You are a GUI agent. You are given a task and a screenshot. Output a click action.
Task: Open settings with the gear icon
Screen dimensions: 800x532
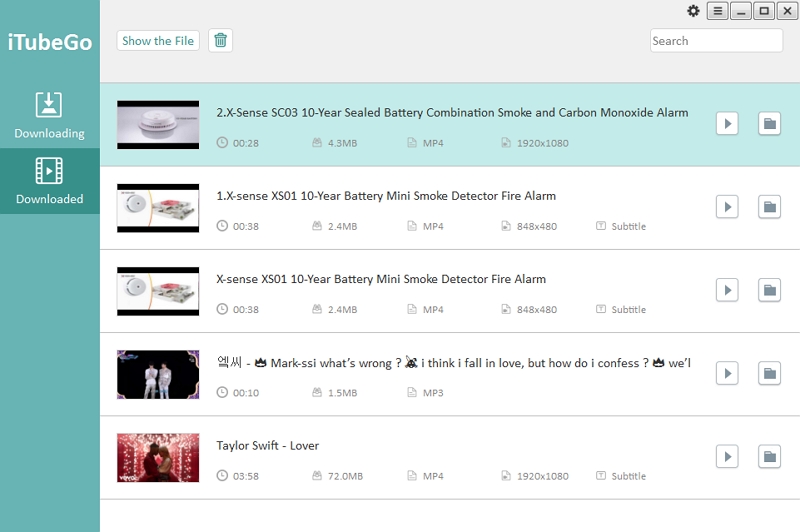pos(693,11)
